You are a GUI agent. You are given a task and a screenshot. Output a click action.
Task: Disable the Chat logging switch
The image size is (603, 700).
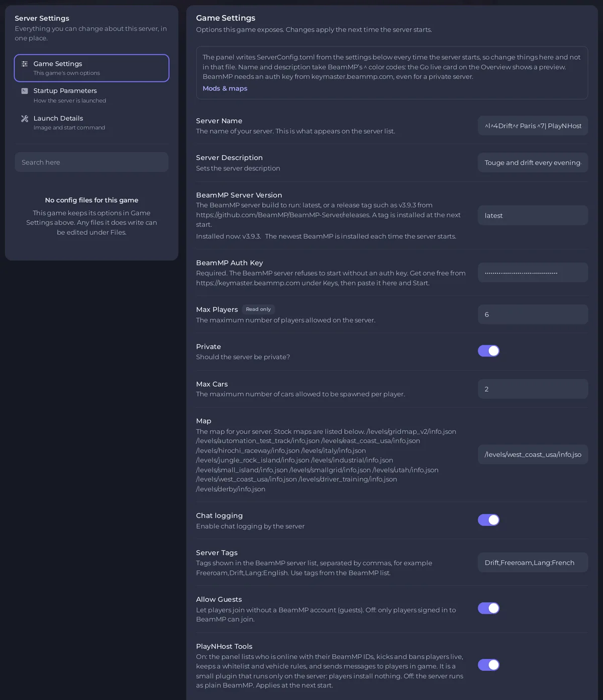488,520
